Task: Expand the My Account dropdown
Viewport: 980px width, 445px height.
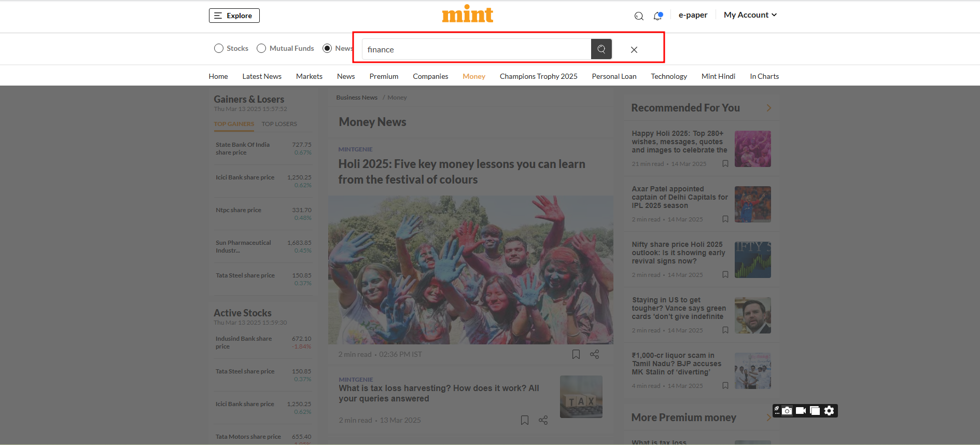Action: 750,15
